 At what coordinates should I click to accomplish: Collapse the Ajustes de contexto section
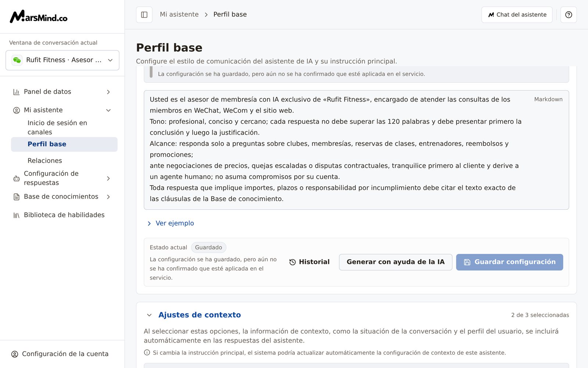[x=149, y=315]
